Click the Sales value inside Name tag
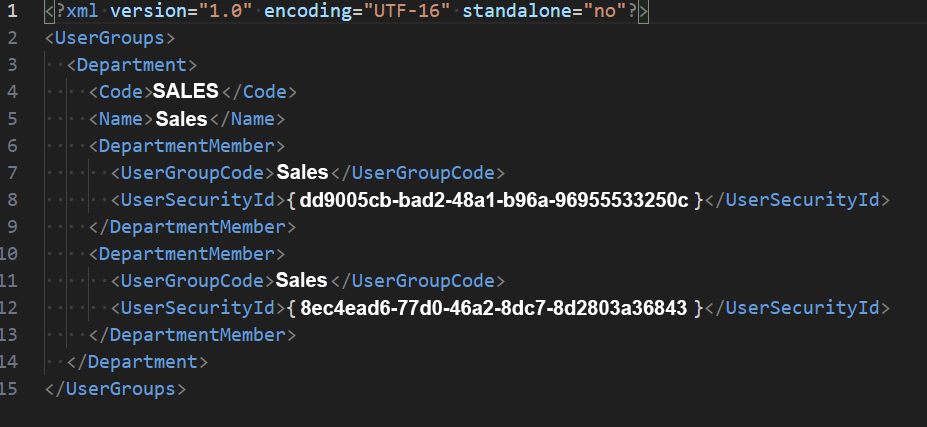 pyautogui.click(x=181, y=119)
